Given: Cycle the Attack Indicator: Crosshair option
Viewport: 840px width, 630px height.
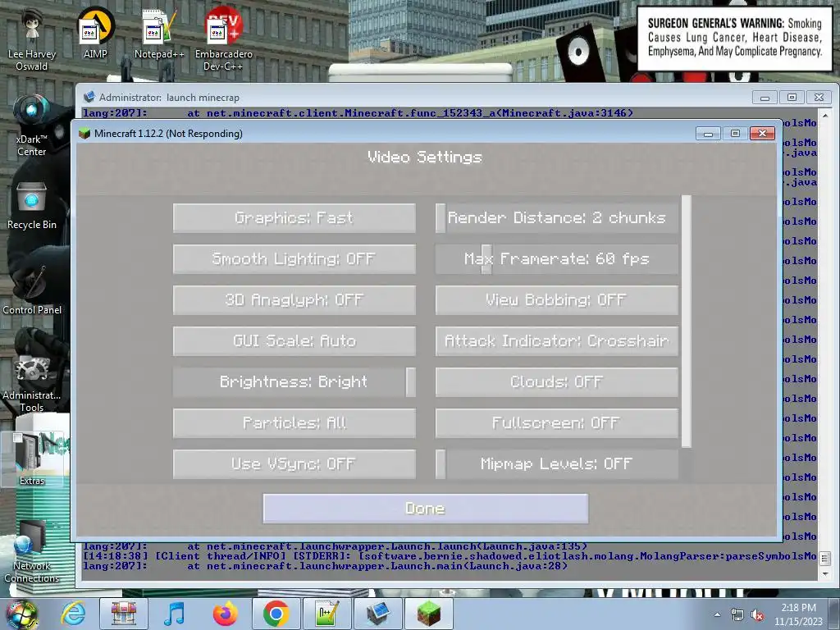Looking at the screenshot, I should click(557, 341).
